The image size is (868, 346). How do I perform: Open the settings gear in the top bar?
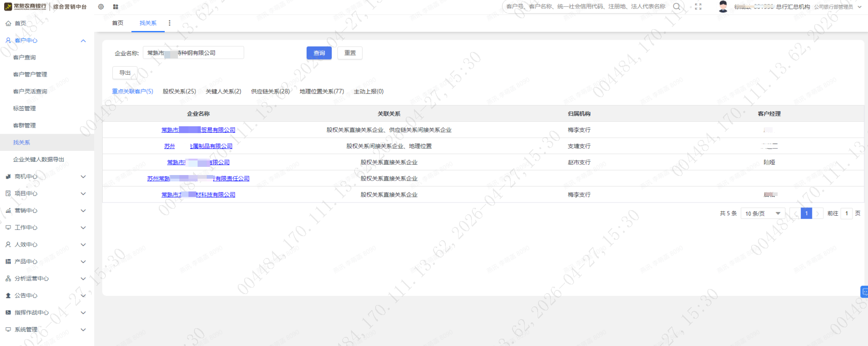(x=101, y=7)
